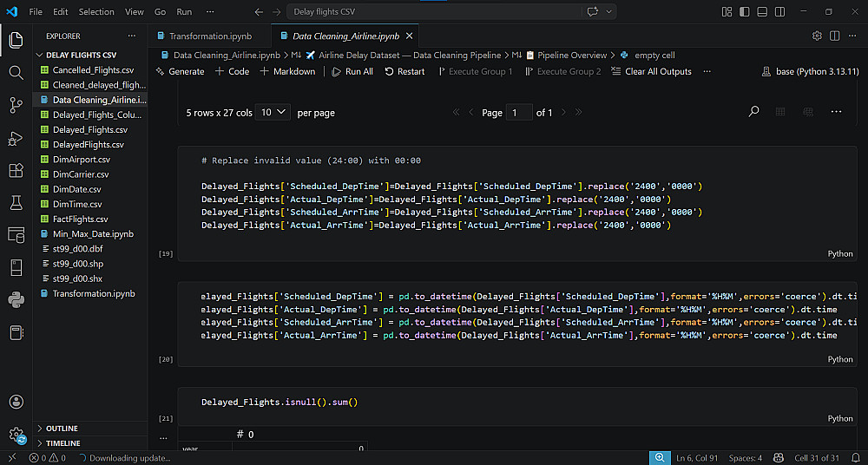Open the Search view in activity bar
The width and height of the screenshot is (868, 465).
pos(16,73)
